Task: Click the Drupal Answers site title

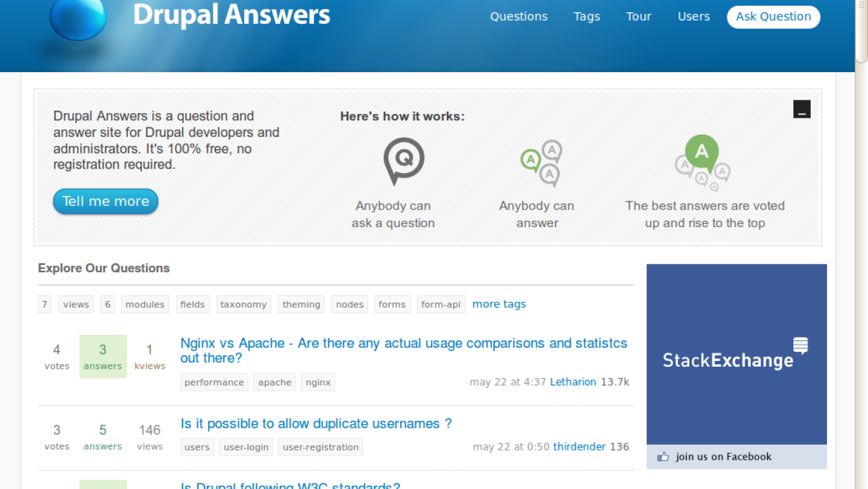Action: 231,14
